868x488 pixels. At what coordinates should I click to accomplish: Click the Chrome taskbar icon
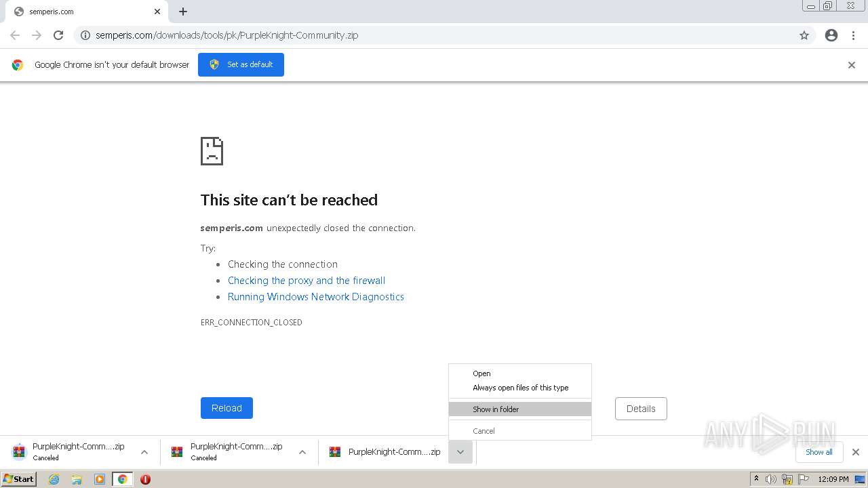pyautogui.click(x=122, y=479)
